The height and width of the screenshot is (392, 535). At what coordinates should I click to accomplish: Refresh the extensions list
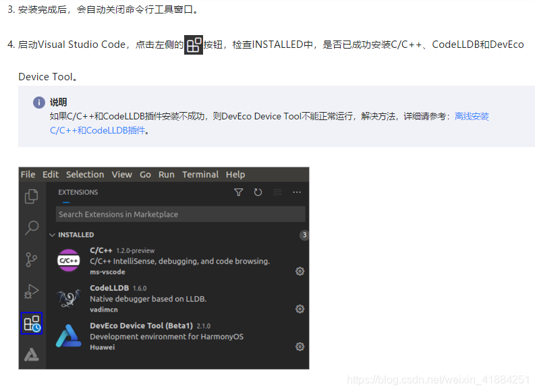[258, 192]
